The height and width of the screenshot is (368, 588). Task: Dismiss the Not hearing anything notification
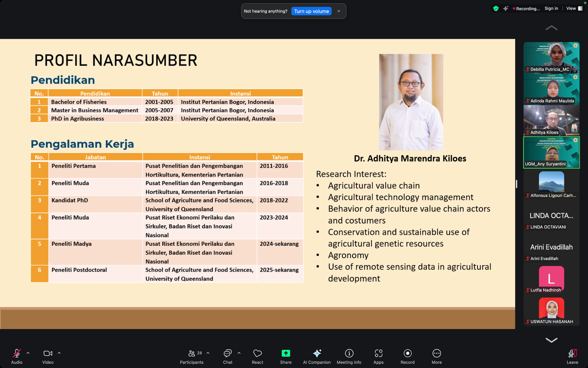pyautogui.click(x=339, y=11)
